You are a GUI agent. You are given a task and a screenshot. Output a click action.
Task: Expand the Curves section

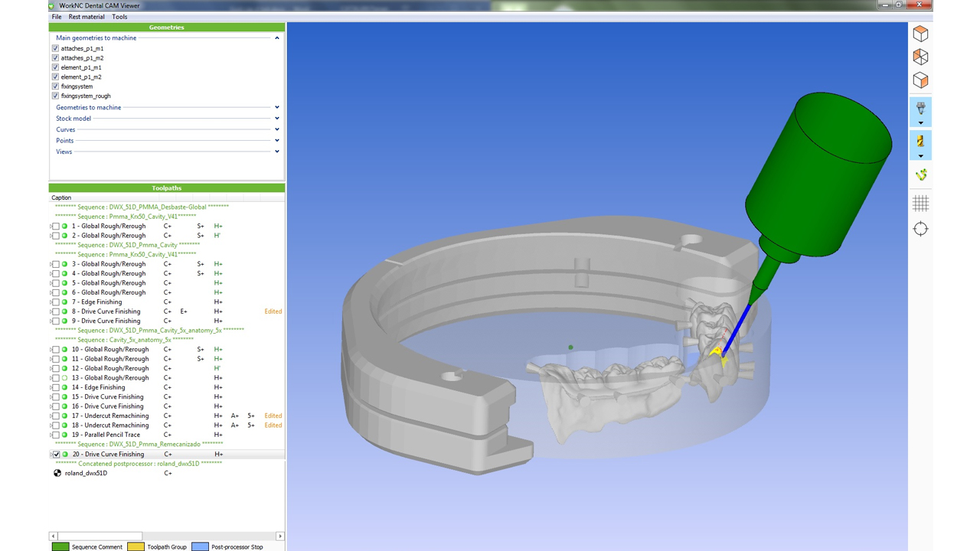(x=277, y=129)
